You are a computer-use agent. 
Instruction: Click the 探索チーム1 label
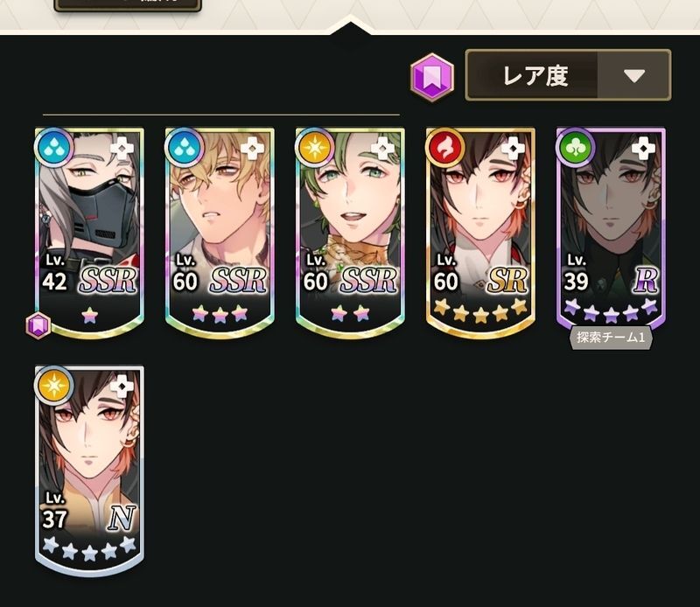point(611,338)
